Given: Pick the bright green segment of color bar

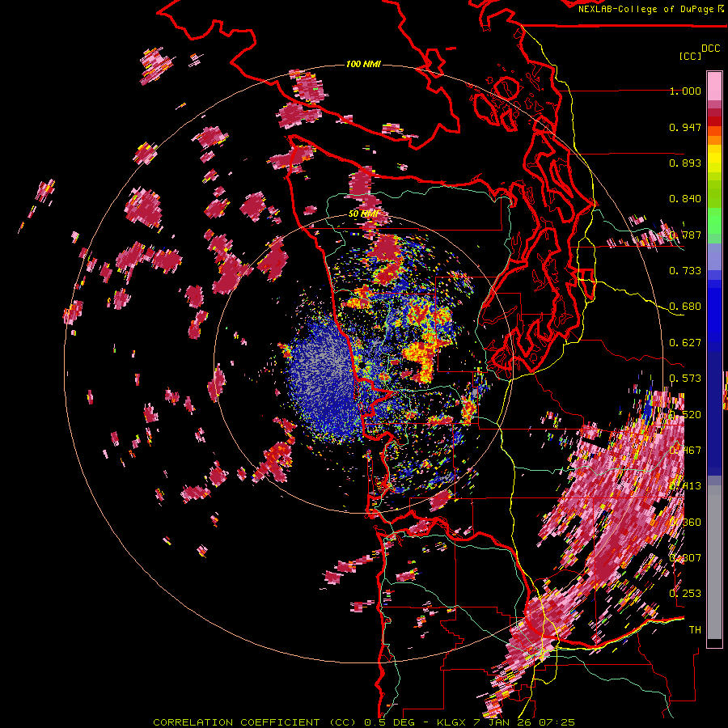Looking at the screenshot, I should coord(714,221).
